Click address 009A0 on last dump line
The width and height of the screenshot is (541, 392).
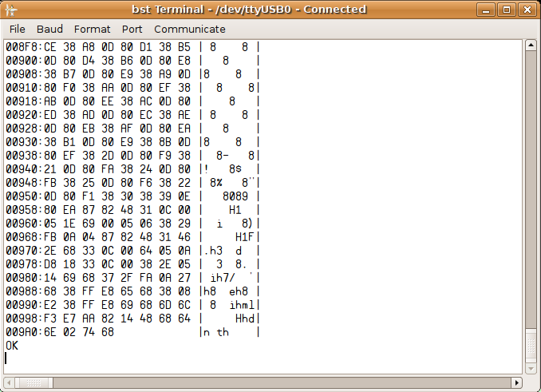pyautogui.click(x=23, y=332)
